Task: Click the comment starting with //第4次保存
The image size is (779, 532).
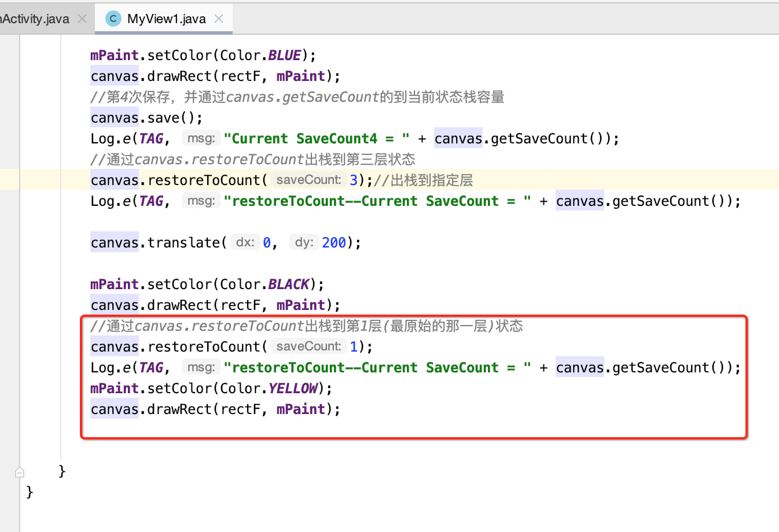Action: coord(297,97)
